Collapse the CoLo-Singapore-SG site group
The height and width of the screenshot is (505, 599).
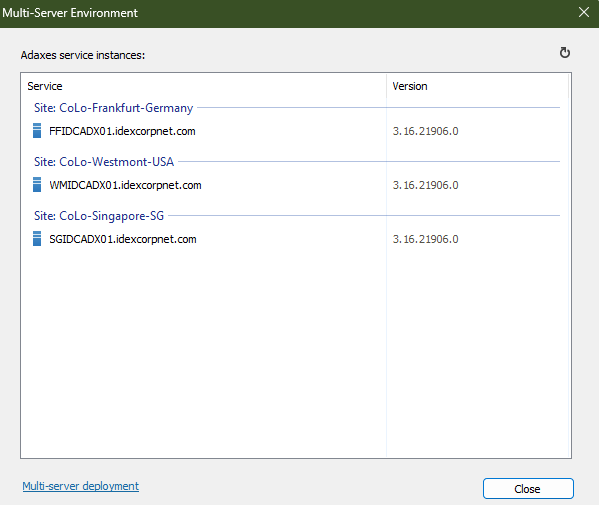[x=99, y=216]
